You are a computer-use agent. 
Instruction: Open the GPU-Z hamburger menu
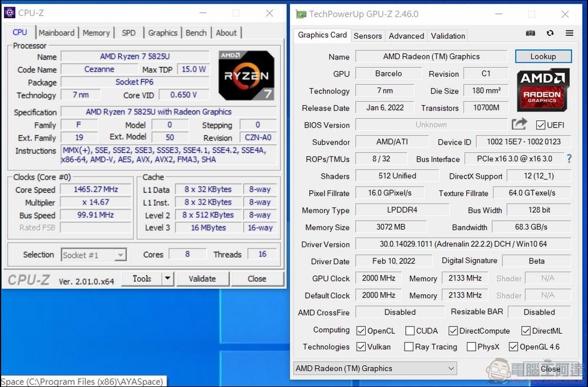coord(569,34)
